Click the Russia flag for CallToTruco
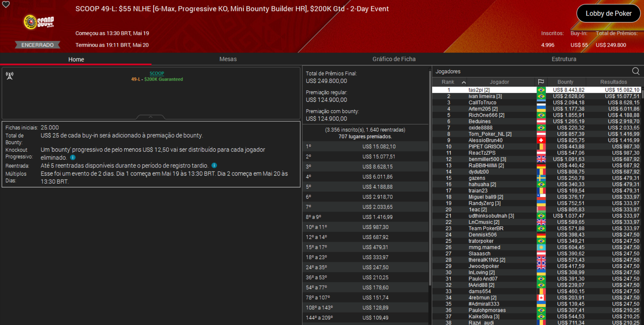 pos(541,103)
